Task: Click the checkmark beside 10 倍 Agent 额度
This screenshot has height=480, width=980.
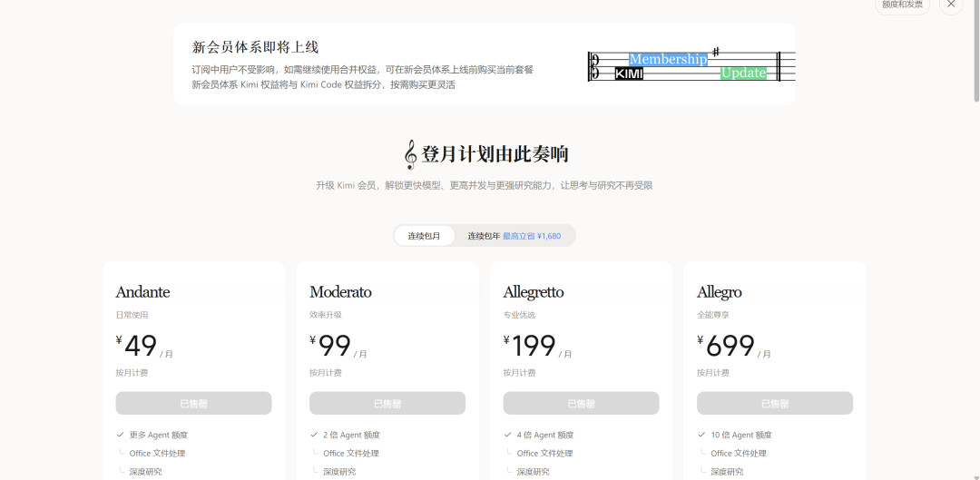Action: pyautogui.click(x=701, y=435)
